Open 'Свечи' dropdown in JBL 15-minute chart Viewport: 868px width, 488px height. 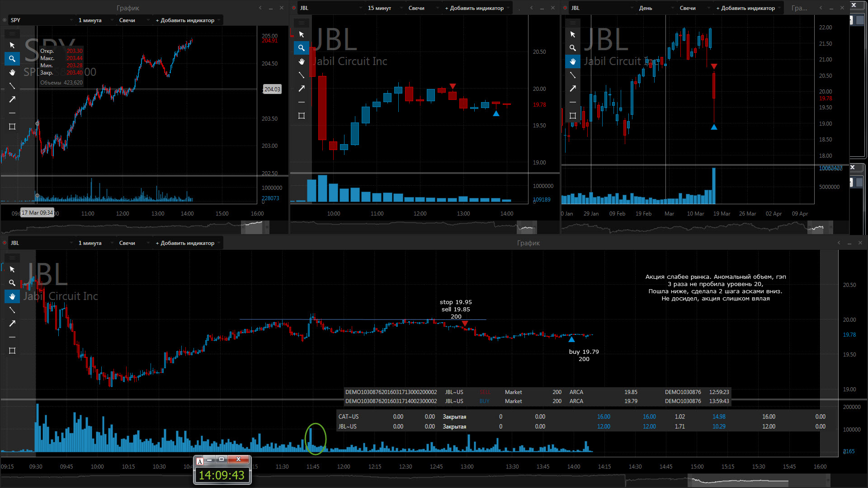point(423,8)
